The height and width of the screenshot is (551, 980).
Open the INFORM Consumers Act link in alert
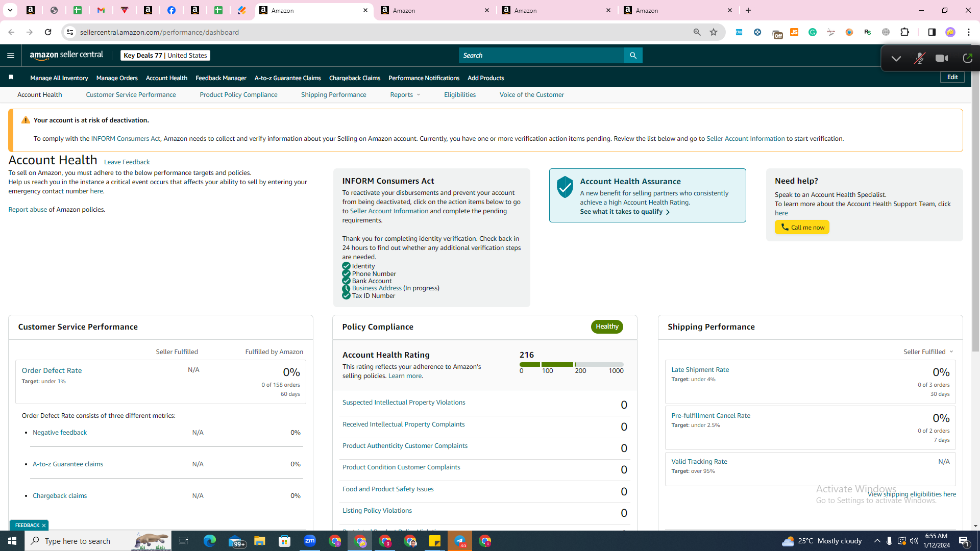click(126, 139)
